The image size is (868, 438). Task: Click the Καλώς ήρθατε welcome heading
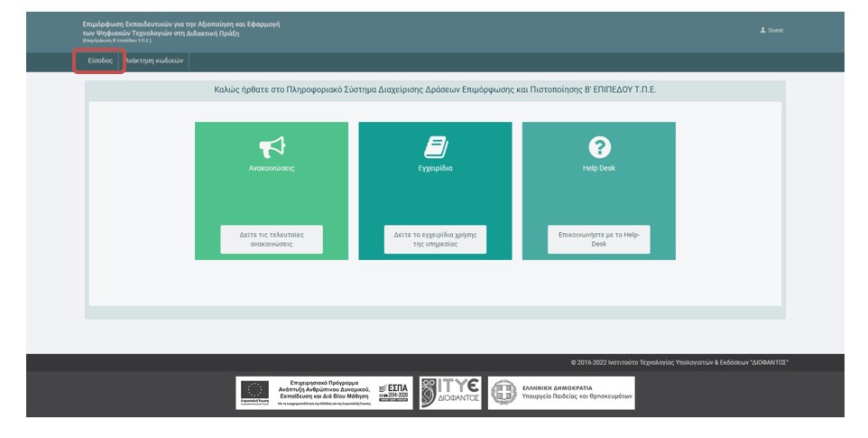pyautogui.click(x=435, y=90)
